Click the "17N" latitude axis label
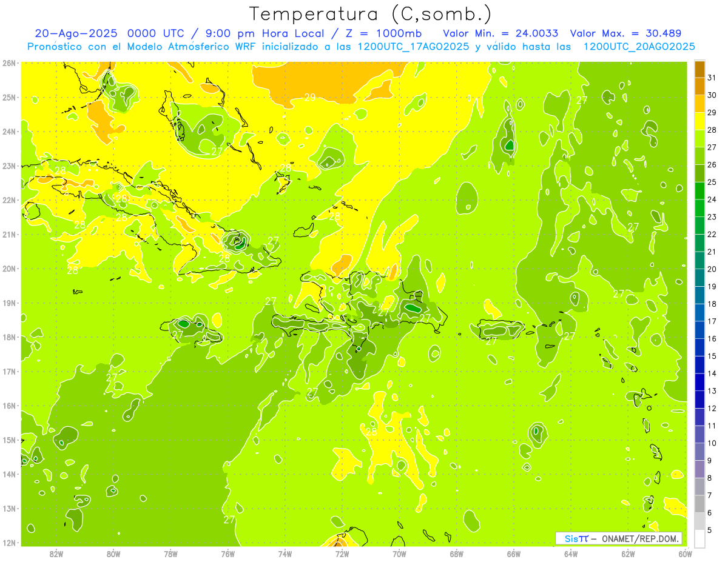Image resolution: width=728 pixels, height=562 pixels. pos(9,371)
